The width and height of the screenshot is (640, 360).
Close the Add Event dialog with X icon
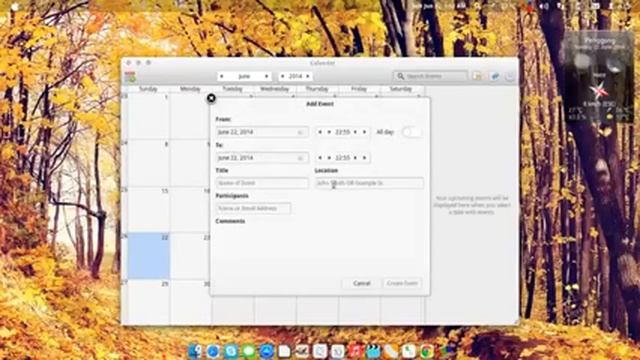(211, 98)
